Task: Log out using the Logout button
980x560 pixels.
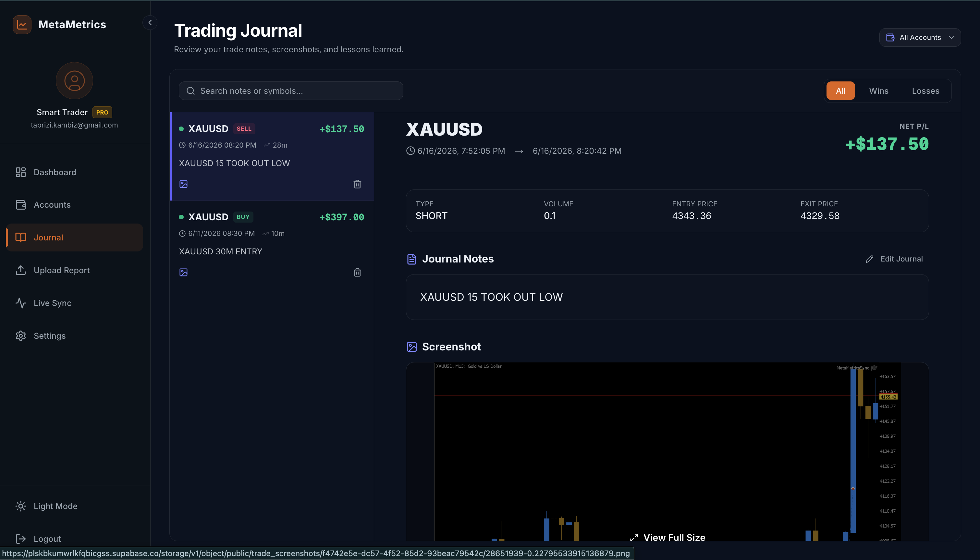Action: (x=75, y=539)
